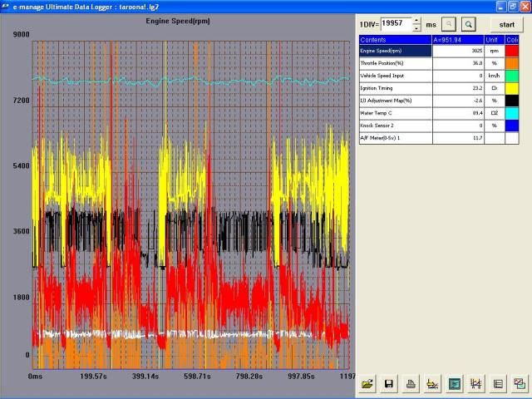Image resolution: width=532 pixels, height=399 pixels.
Task: Click the green Vehicle Speed color swatch
Action: (512, 76)
